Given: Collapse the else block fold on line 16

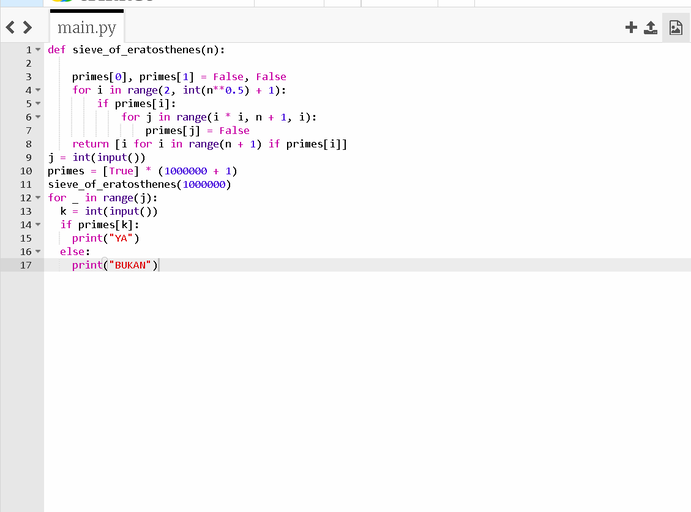Looking at the screenshot, I should (x=38, y=252).
